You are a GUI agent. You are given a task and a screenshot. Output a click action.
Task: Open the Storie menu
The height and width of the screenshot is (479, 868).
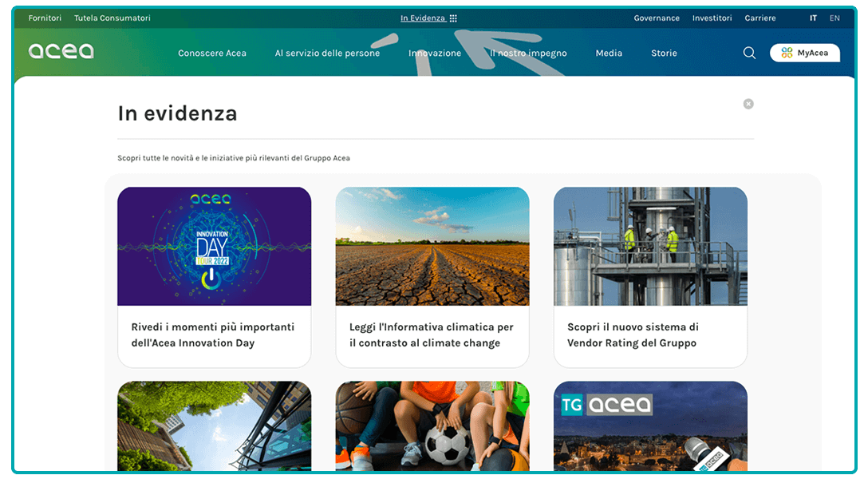664,53
